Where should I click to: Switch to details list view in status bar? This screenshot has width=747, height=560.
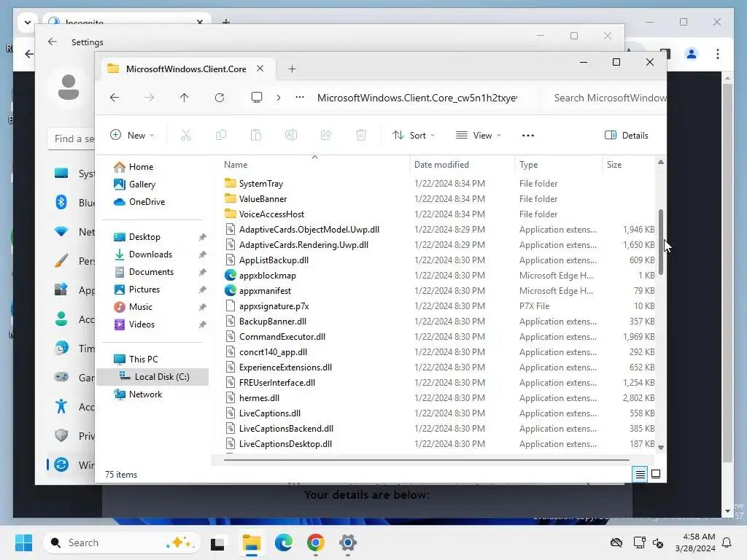(x=640, y=474)
